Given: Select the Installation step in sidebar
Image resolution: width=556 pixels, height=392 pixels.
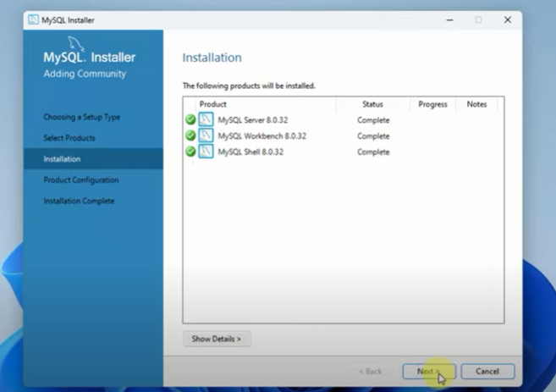Looking at the screenshot, I should (93, 159).
